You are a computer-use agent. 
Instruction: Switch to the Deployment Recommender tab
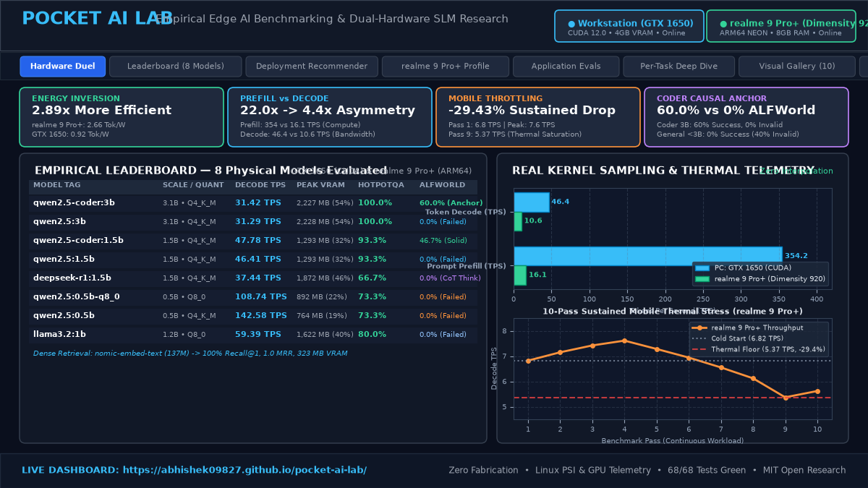pos(312,67)
